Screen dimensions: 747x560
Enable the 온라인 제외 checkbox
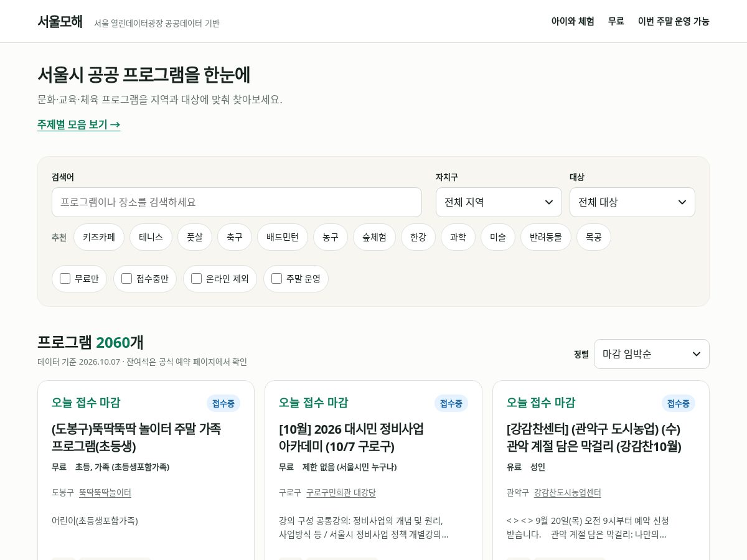click(x=196, y=279)
